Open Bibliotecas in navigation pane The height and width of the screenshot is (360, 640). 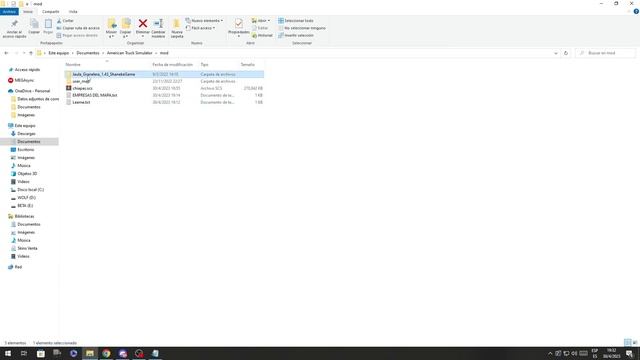[24, 216]
